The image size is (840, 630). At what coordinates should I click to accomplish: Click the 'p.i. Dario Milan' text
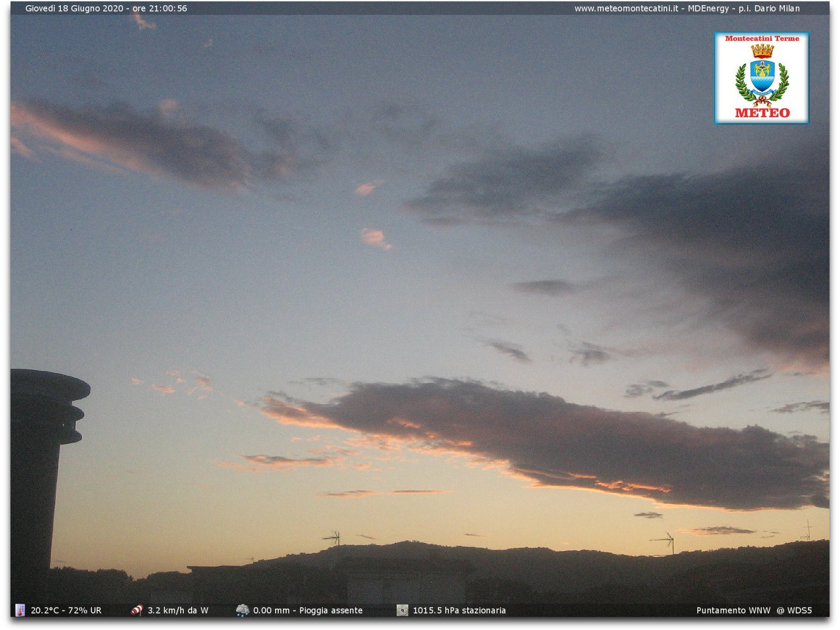(x=769, y=8)
